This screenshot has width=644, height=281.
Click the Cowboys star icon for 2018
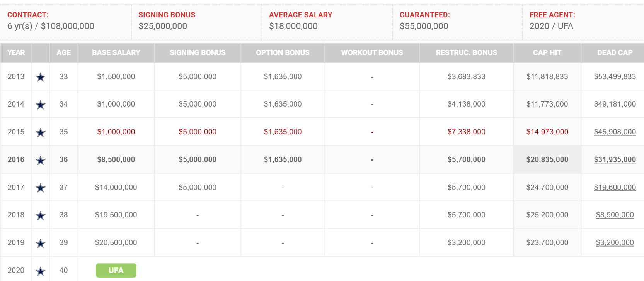41,215
